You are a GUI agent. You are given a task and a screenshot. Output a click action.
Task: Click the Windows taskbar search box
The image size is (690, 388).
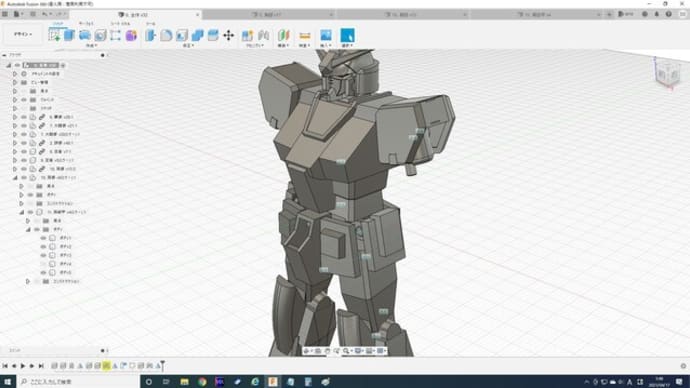pos(78,381)
